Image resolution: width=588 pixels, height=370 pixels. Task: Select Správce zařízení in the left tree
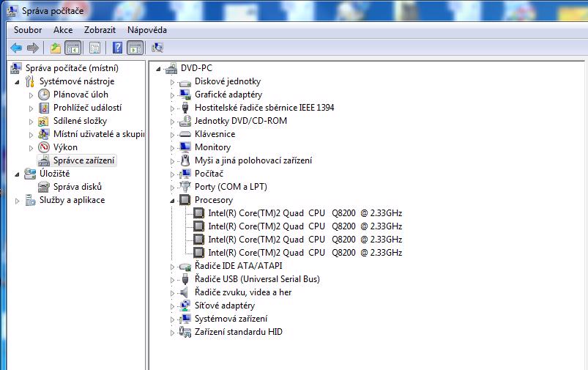[83, 160]
